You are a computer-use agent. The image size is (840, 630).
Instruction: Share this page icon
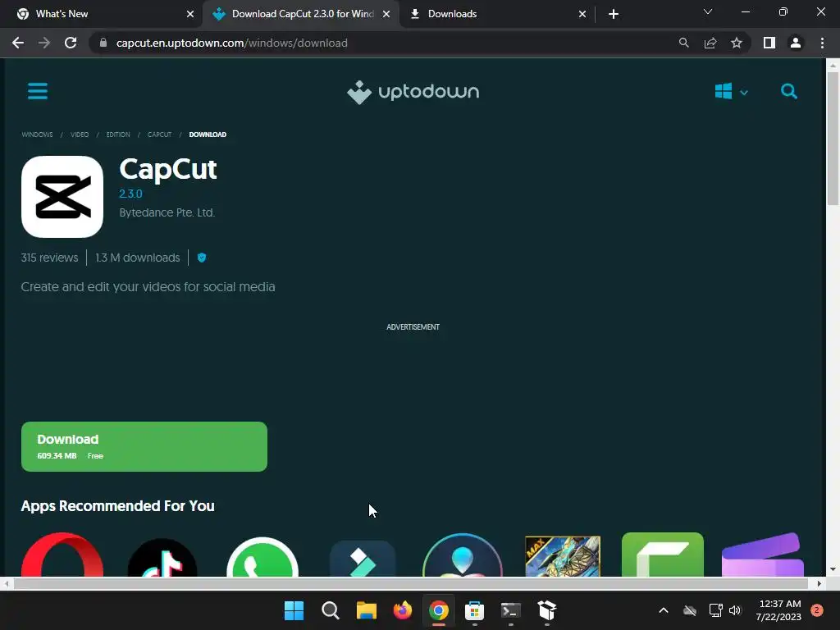[x=710, y=43]
